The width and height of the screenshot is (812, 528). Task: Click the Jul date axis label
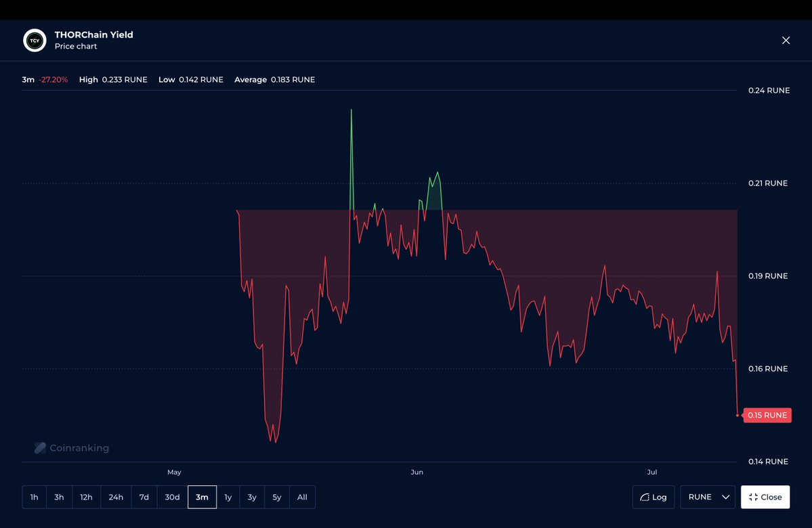point(652,472)
